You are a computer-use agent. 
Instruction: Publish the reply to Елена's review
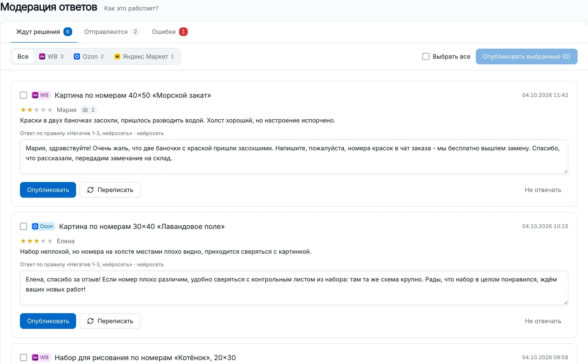point(48,321)
